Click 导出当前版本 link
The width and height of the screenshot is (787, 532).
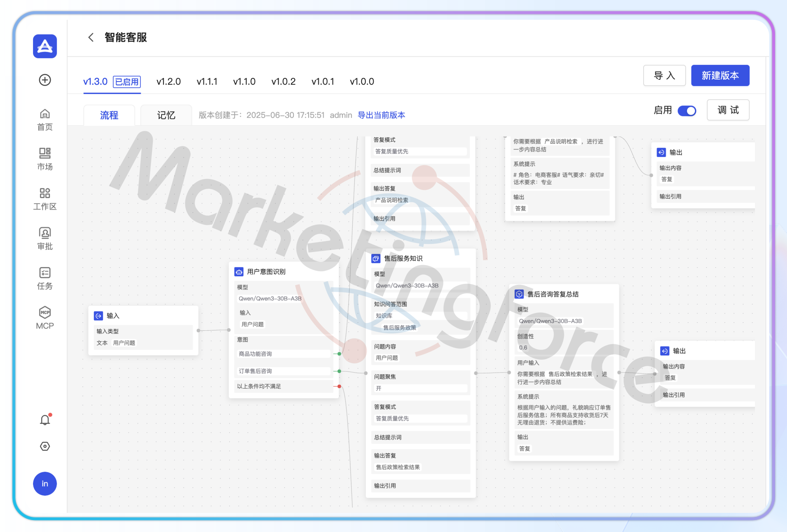[x=381, y=115]
